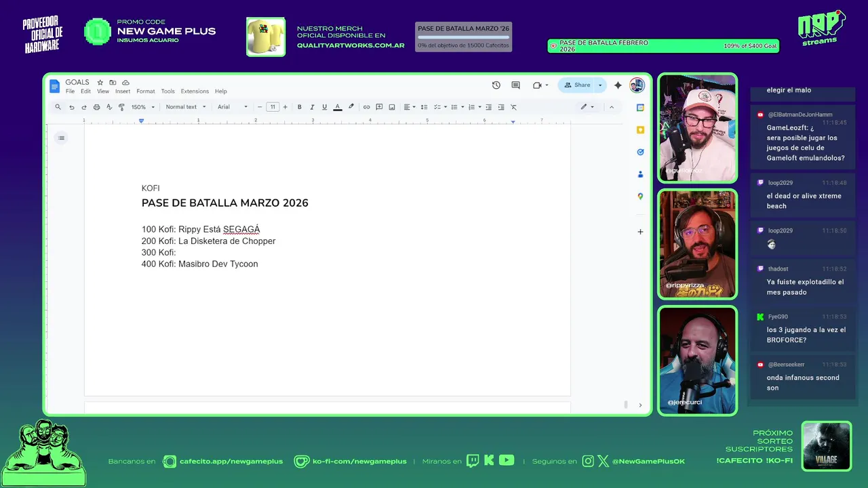Clear text formatting
The height and width of the screenshot is (488, 868).
[x=513, y=107]
